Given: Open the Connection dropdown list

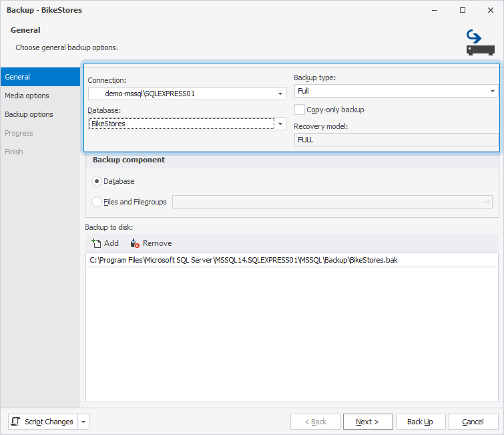Looking at the screenshot, I should point(280,94).
